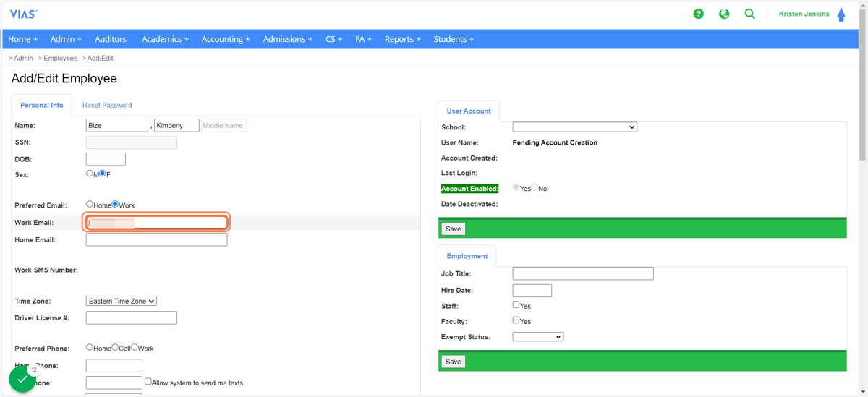Click the Kristen Jenkins user name

(804, 14)
